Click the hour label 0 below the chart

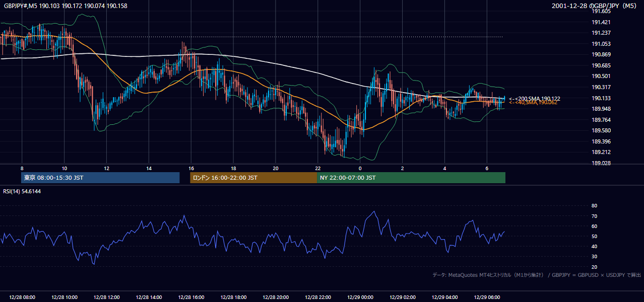click(x=360, y=168)
